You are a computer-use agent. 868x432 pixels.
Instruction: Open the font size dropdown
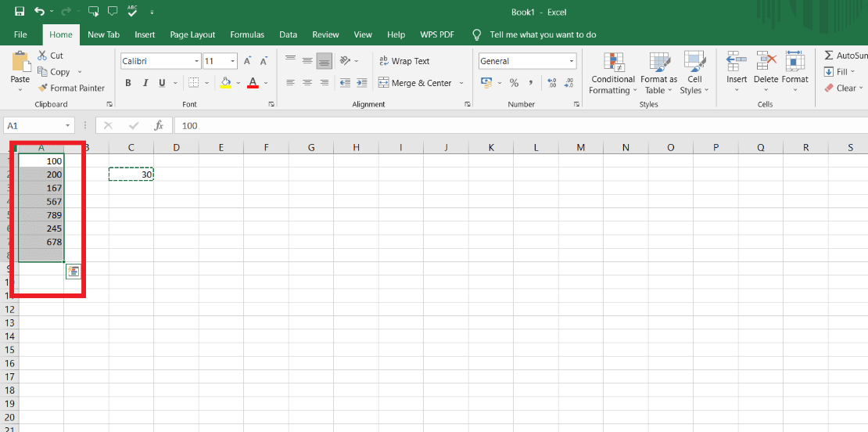click(x=233, y=61)
